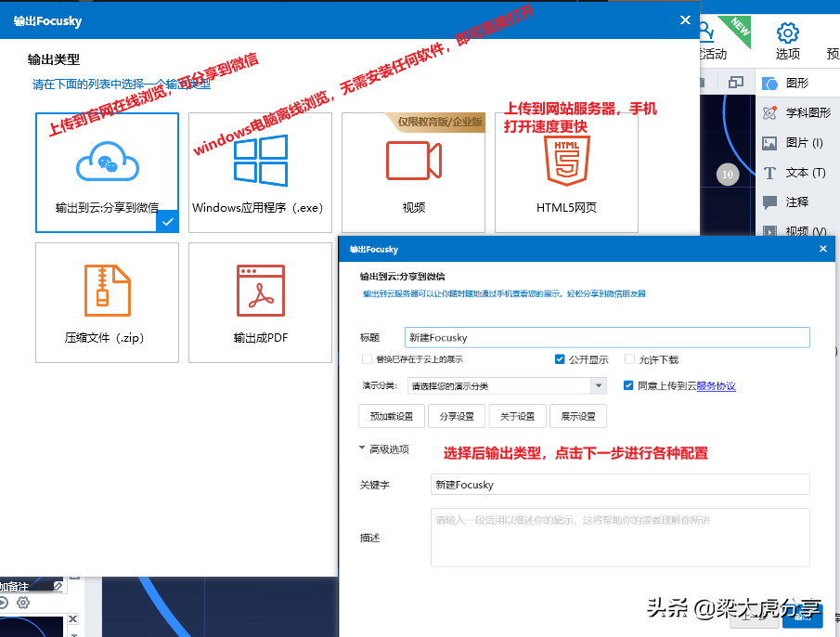The width and height of the screenshot is (840, 637).
Task: Select 输出成PDF as output type
Action: pos(260,303)
